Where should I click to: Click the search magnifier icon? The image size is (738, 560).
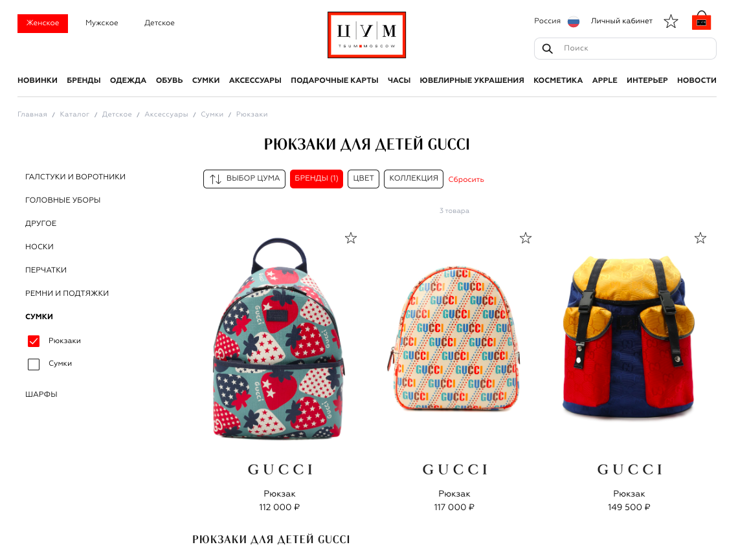pyautogui.click(x=547, y=49)
